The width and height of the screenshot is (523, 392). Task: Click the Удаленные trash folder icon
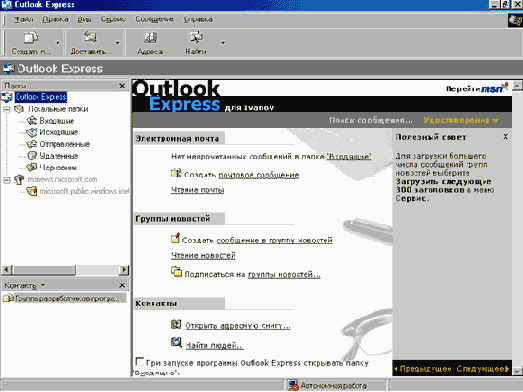[32, 155]
